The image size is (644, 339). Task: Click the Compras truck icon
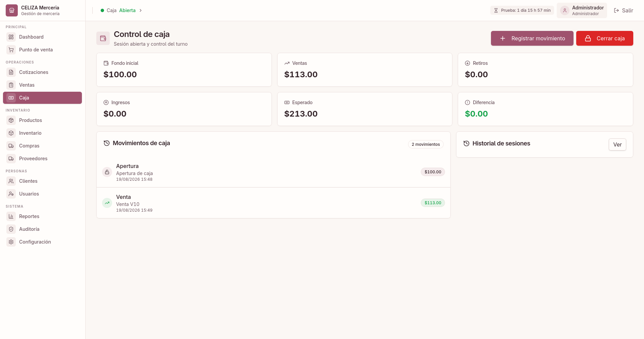pos(11,146)
